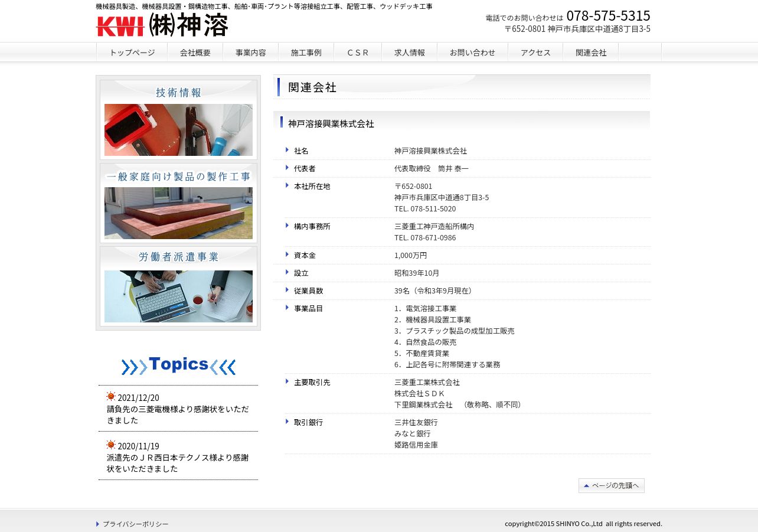The height and width of the screenshot is (532, 758).
Task: Click TEL. 078-671-0986 text
Action: 425,237
